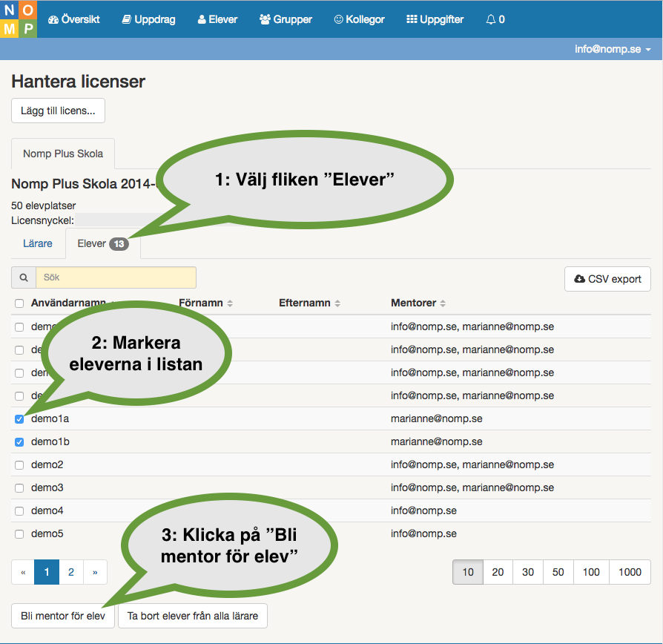
Task: Open the info@nomp.se account dropdown
Action: 613,49
